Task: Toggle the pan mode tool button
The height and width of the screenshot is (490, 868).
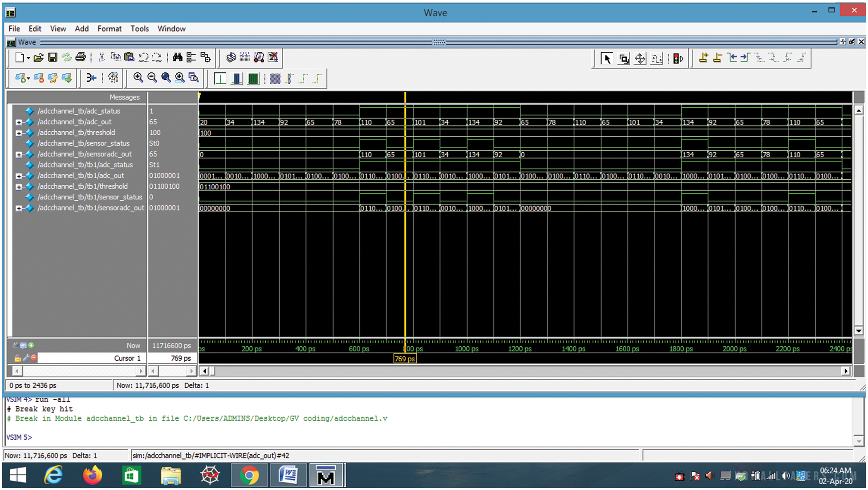Action: click(x=640, y=59)
